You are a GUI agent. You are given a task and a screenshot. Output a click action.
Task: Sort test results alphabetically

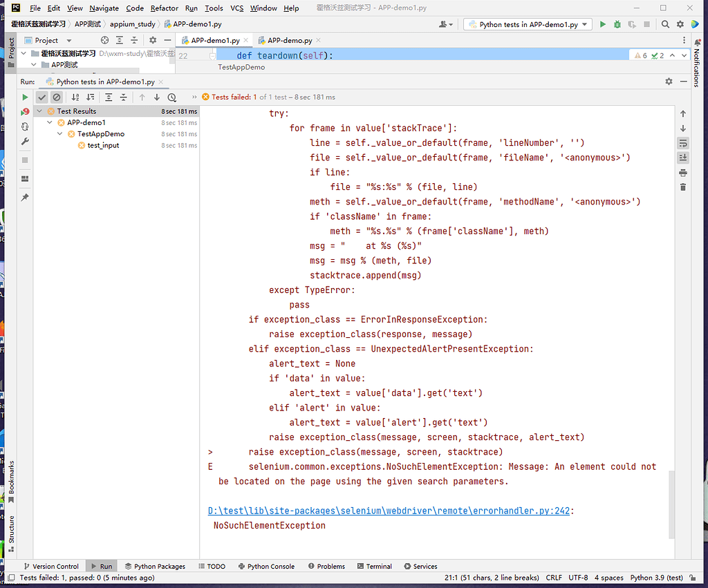[x=75, y=97]
